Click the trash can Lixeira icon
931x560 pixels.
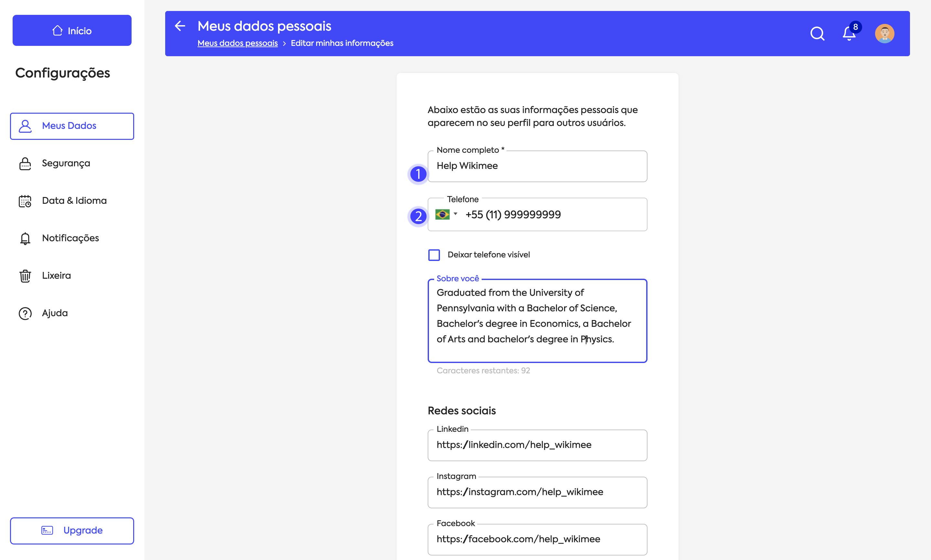click(x=25, y=276)
